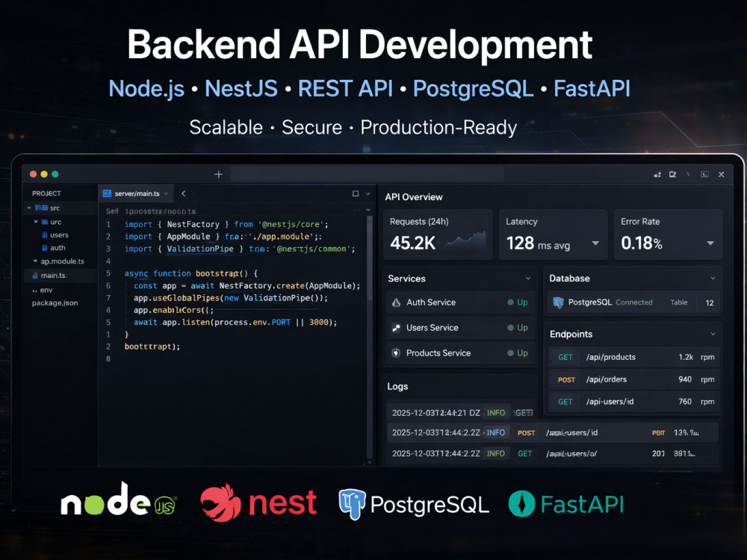Viewport: 747px width, 560px height.
Task: Click the green window control dot
Action: point(55,174)
